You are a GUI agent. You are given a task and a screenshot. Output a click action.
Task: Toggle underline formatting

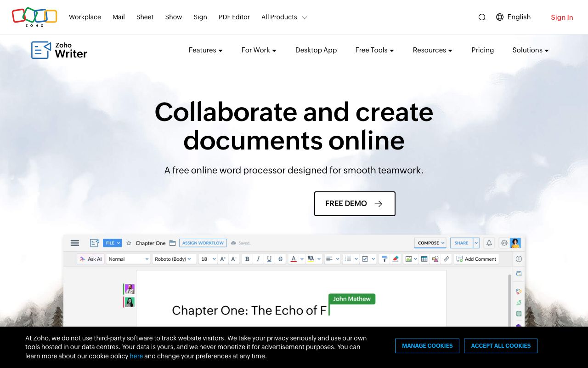pos(269,259)
